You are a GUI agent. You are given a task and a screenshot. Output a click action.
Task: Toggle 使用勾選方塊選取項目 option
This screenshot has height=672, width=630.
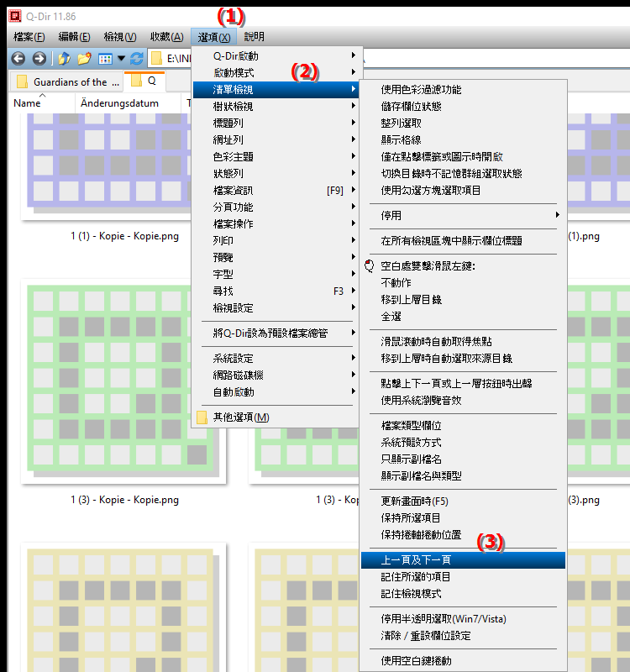464,191
